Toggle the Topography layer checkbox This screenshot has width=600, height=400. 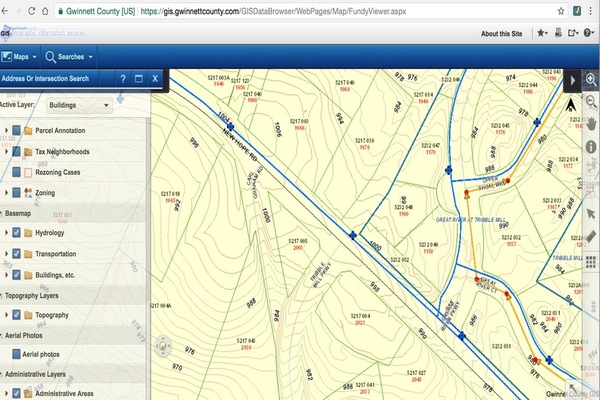(16, 315)
